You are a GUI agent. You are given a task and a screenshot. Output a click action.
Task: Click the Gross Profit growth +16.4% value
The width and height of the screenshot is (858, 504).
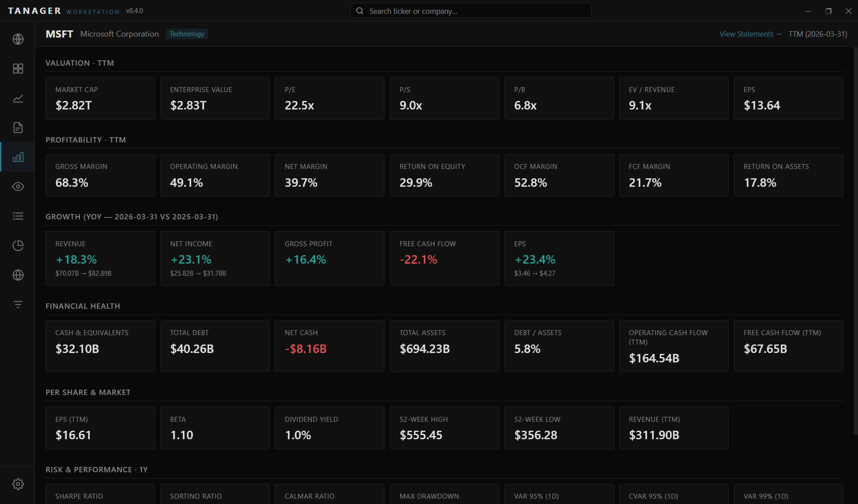tap(306, 260)
